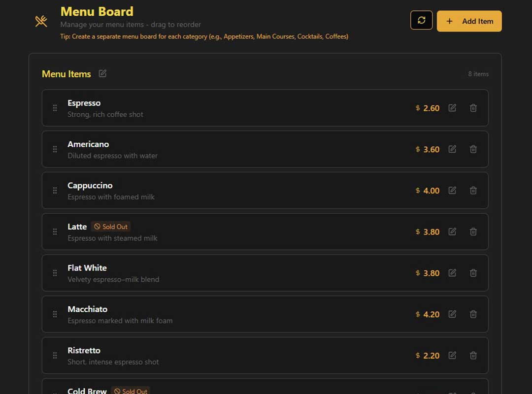Click the Add Item button

click(x=469, y=21)
